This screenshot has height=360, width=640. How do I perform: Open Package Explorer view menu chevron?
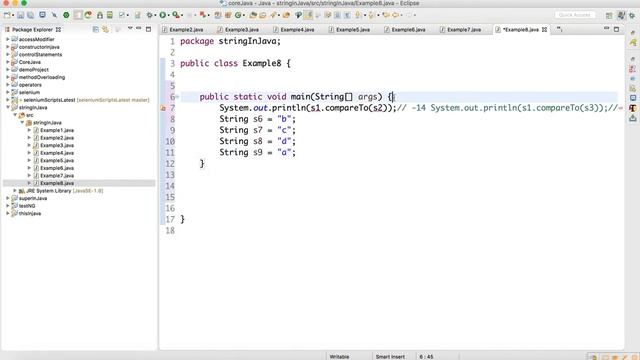pos(130,28)
